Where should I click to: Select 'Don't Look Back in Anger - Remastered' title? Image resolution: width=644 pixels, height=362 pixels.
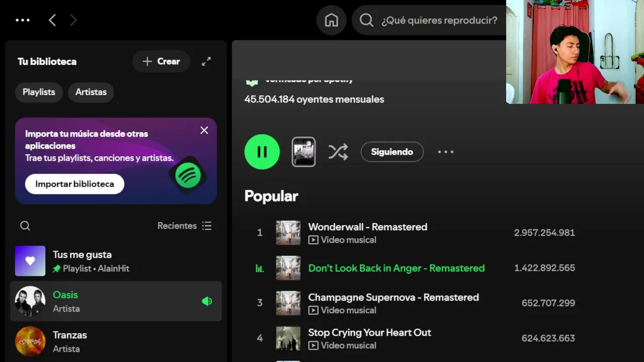(396, 268)
